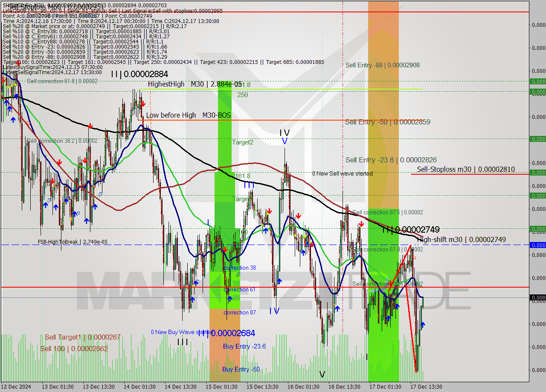
Task: Click the black current-price tag on right axis
Action: pyautogui.click(x=537, y=297)
